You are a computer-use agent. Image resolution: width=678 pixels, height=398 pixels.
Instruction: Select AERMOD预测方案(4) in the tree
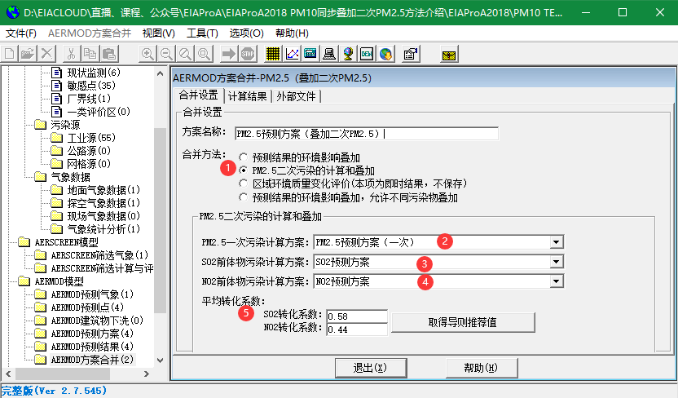[x=92, y=334]
